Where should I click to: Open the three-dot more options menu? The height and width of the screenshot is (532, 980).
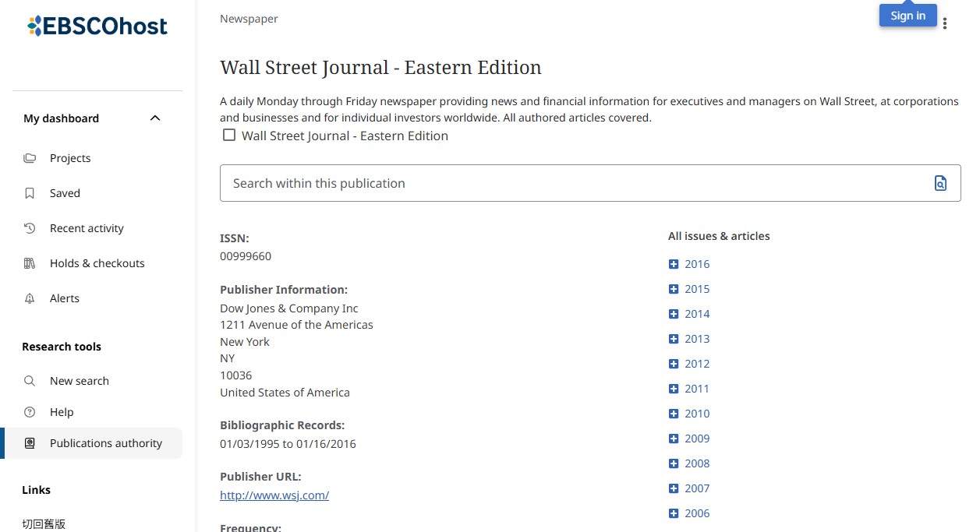pos(945,23)
